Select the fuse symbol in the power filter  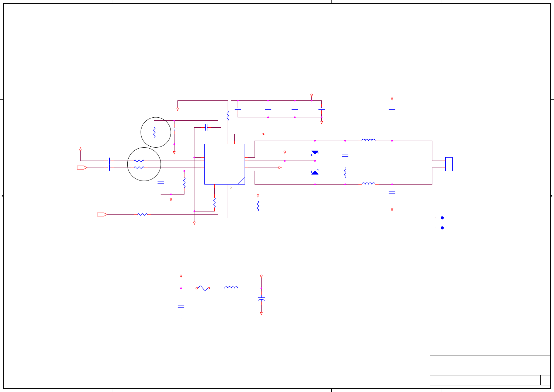(x=203, y=288)
